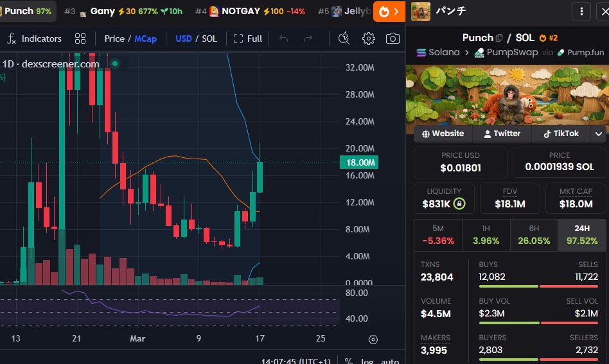Click the 18.00M current price label
Image resolution: width=609 pixels, height=364 pixels.
coord(359,162)
